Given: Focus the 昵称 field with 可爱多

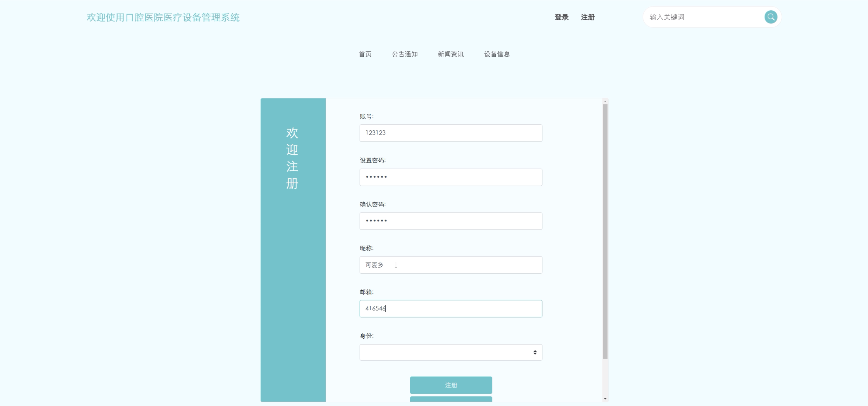Looking at the screenshot, I should click(451, 265).
